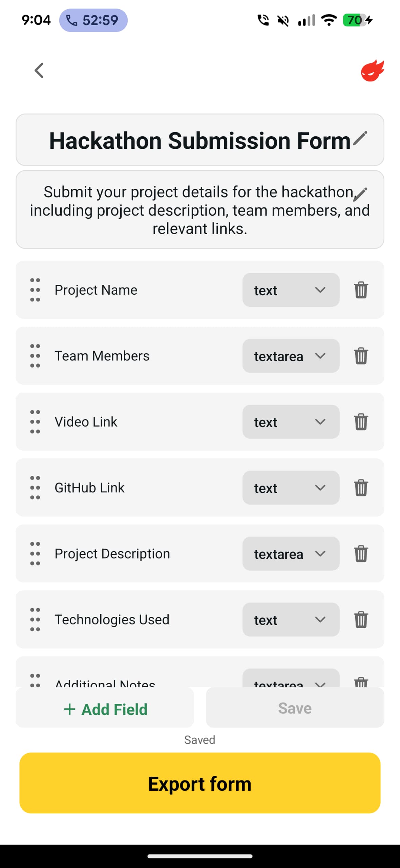Open the Technologies Used type selector

coord(291,620)
